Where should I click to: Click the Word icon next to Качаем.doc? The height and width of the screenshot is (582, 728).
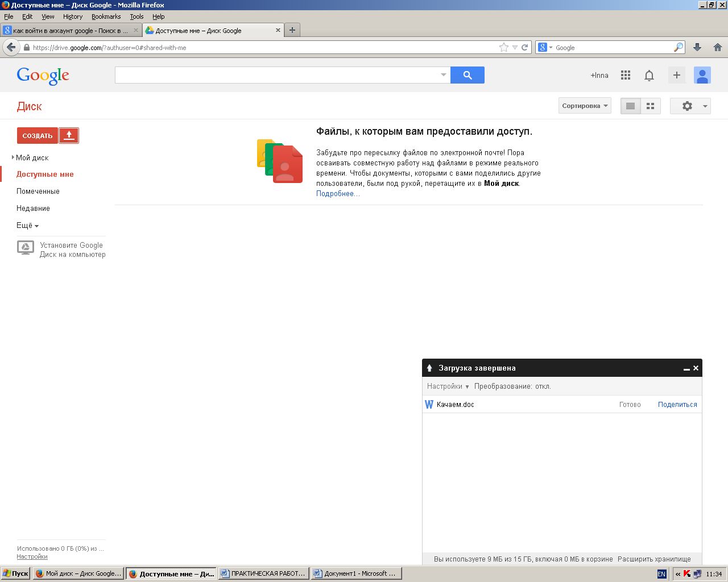429,405
